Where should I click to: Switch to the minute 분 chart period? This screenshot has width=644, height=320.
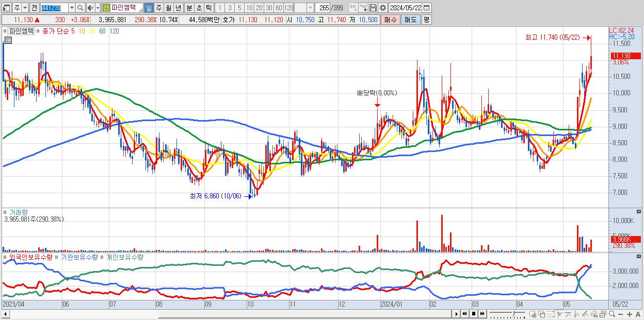click(189, 8)
